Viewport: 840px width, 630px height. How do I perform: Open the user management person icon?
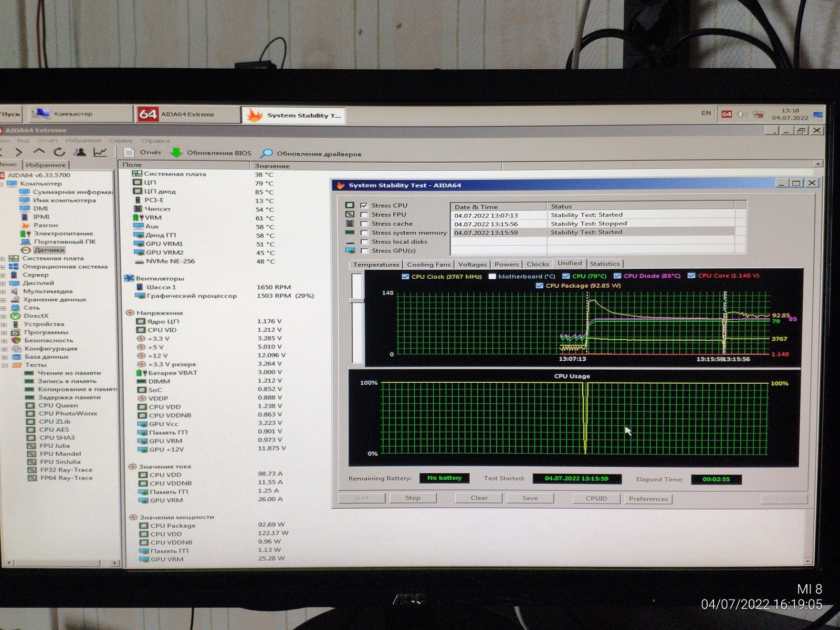(x=80, y=152)
